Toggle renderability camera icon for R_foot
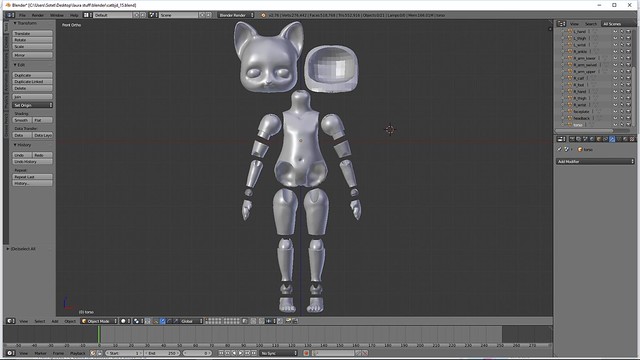This screenshot has width=640, height=360. click(x=628, y=85)
